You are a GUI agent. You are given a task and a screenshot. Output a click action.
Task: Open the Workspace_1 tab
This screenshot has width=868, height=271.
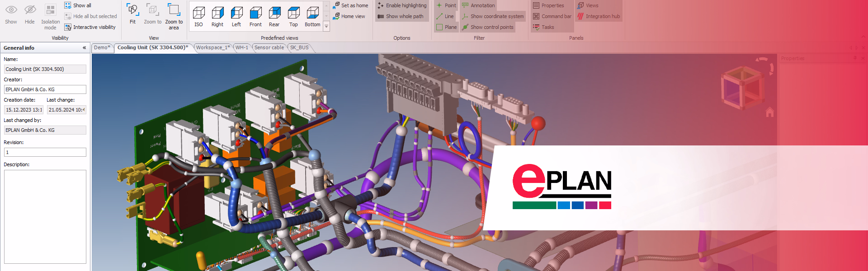pos(212,47)
